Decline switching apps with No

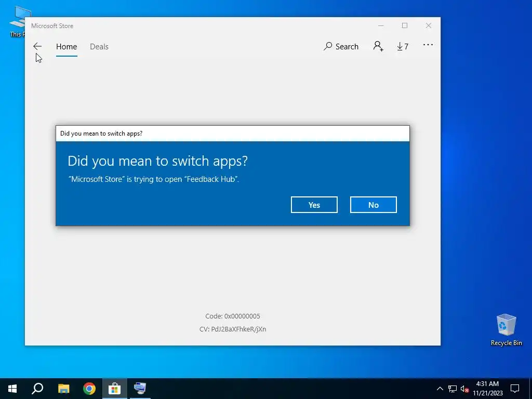coord(373,205)
